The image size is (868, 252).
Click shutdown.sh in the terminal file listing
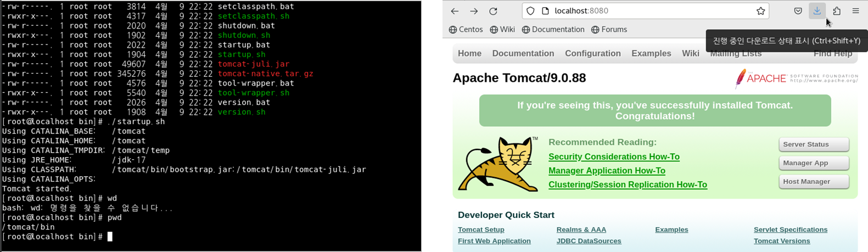(x=244, y=35)
